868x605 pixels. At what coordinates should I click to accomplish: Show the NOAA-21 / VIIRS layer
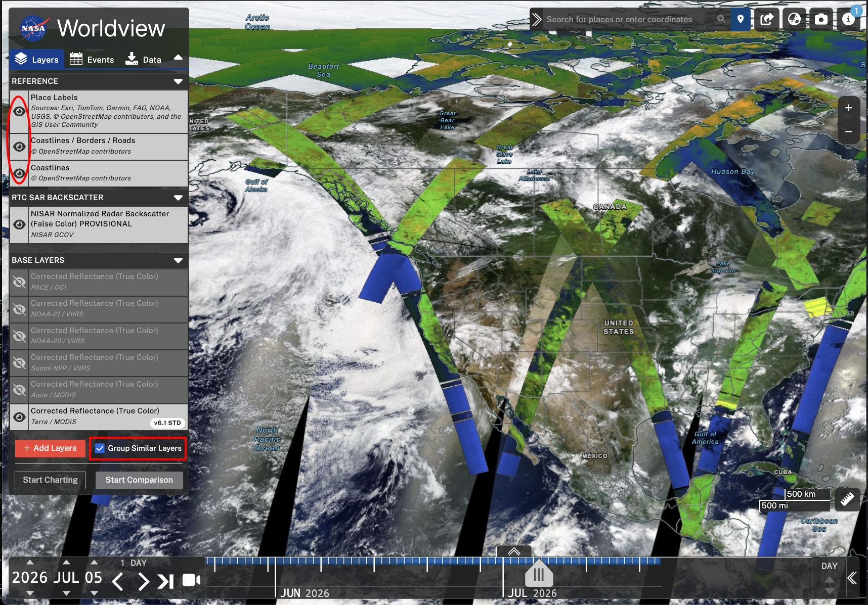point(19,309)
